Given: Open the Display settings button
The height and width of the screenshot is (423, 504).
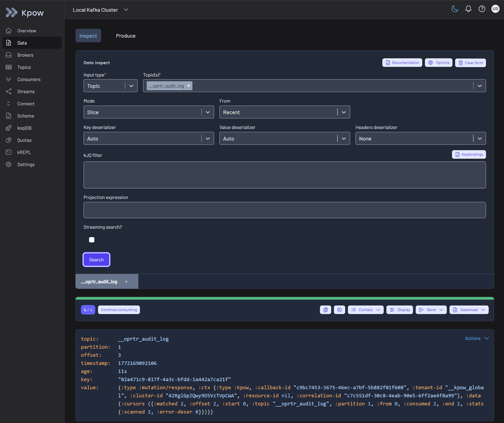Looking at the screenshot, I should 399,310.
